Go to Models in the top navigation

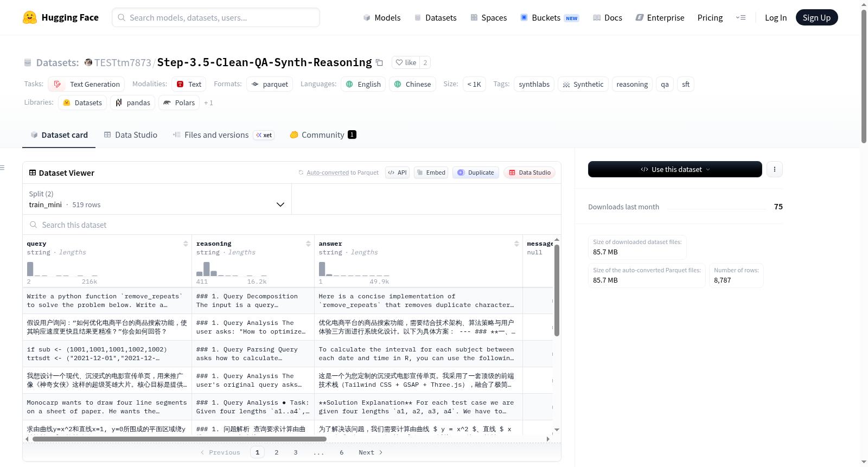click(381, 17)
